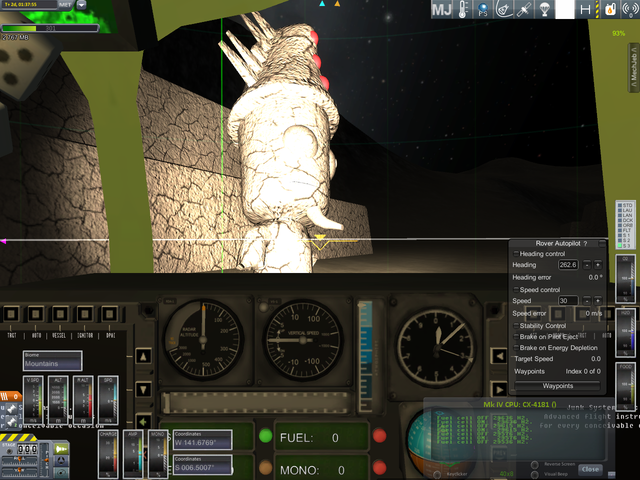Enable Heading control checkbox
The width and height of the screenshot is (640, 480).
pyautogui.click(x=516, y=254)
